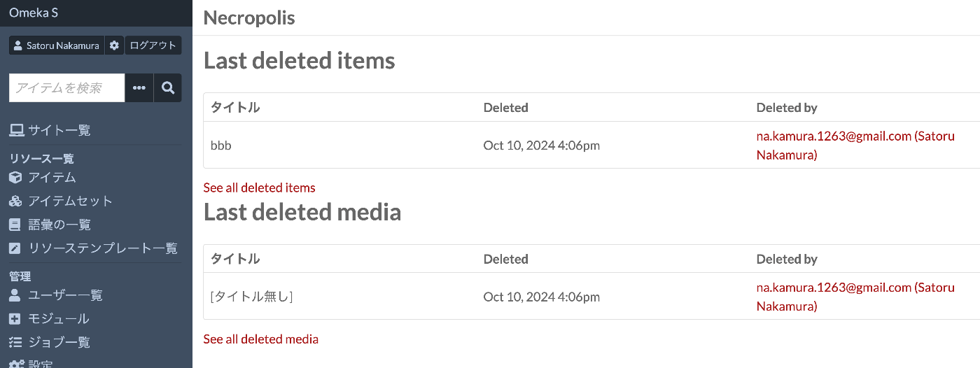The height and width of the screenshot is (368, 980).
Task: Click the モジュール plus icon
Action: [15, 319]
